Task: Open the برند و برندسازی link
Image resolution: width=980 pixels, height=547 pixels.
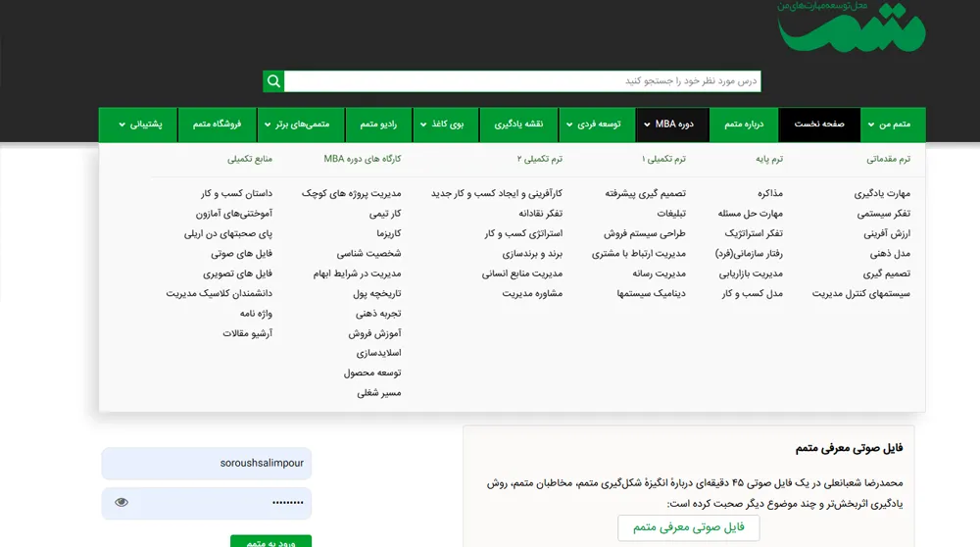Action: pos(532,254)
